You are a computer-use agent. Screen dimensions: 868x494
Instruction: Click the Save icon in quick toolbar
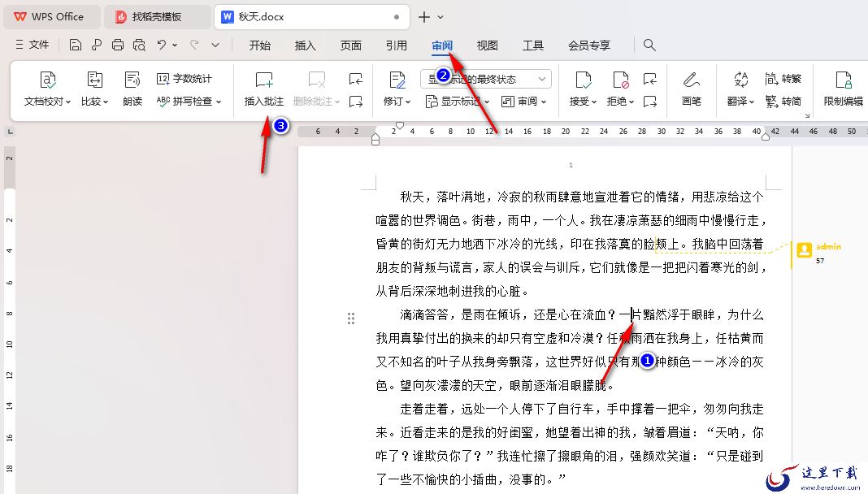click(76, 45)
